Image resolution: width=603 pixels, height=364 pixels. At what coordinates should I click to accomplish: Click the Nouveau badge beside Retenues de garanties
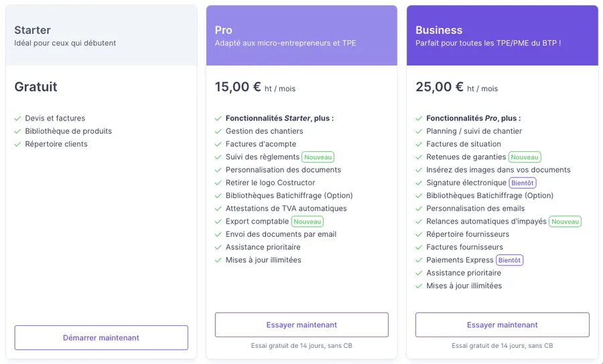pos(525,157)
